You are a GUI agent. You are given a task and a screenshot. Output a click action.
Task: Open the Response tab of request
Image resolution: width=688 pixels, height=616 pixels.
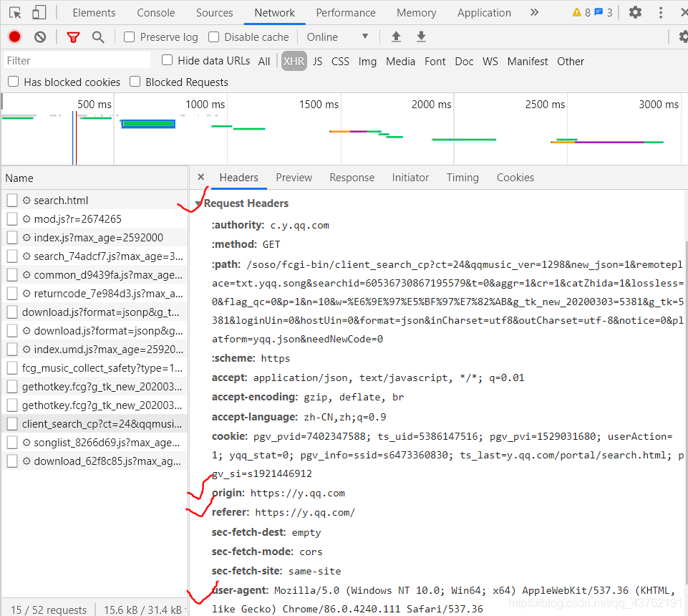click(352, 178)
